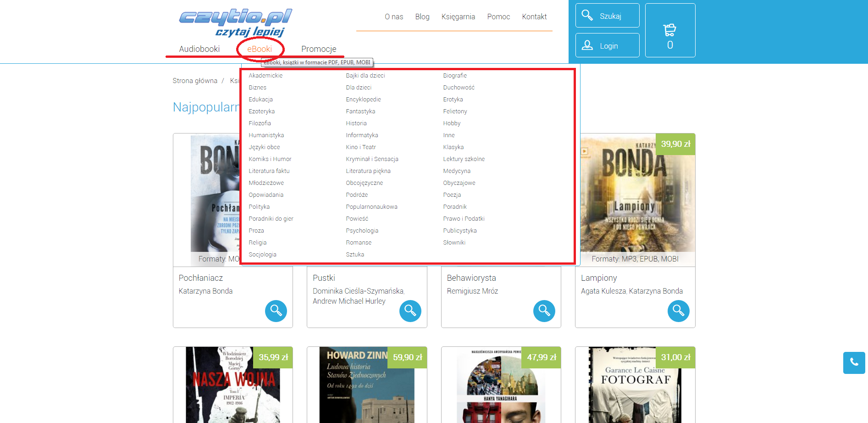Click the Szukaj search button
The height and width of the screenshot is (423, 868).
pyautogui.click(x=608, y=16)
